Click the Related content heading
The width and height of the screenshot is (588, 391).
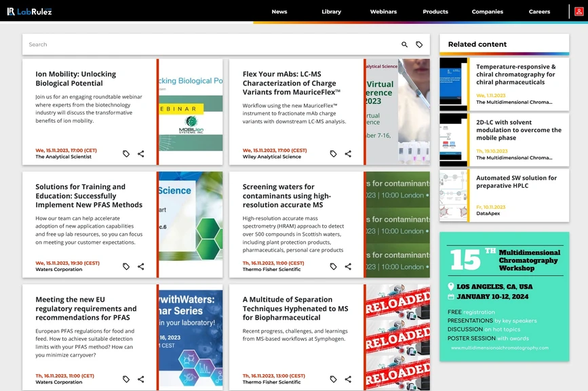tap(477, 44)
